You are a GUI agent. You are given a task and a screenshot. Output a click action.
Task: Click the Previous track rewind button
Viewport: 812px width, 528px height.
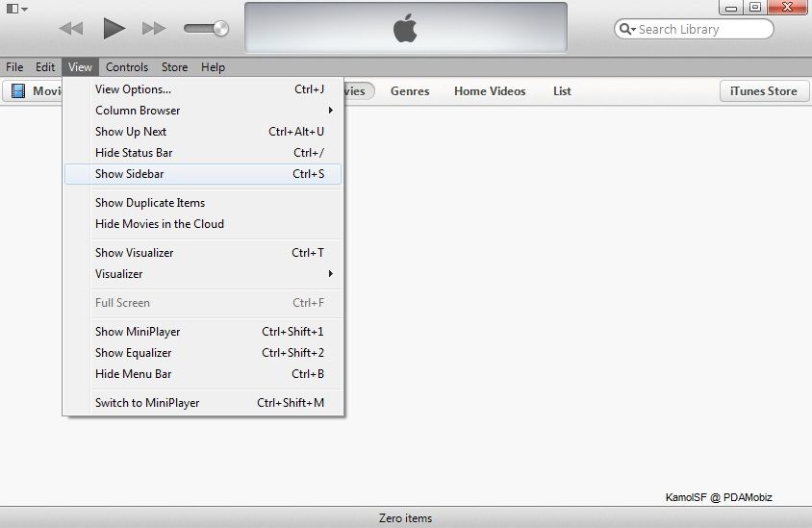click(x=71, y=28)
